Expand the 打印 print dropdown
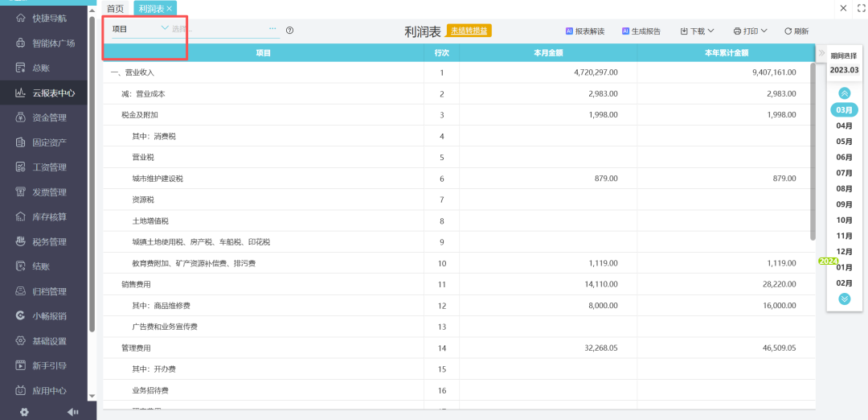Screen dimensions: 868x420 click(750, 31)
